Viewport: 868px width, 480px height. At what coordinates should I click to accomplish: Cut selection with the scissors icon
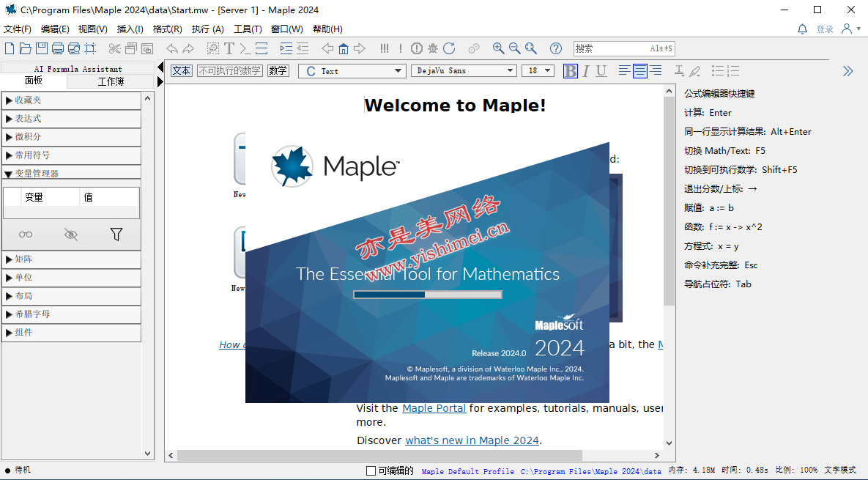114,48
